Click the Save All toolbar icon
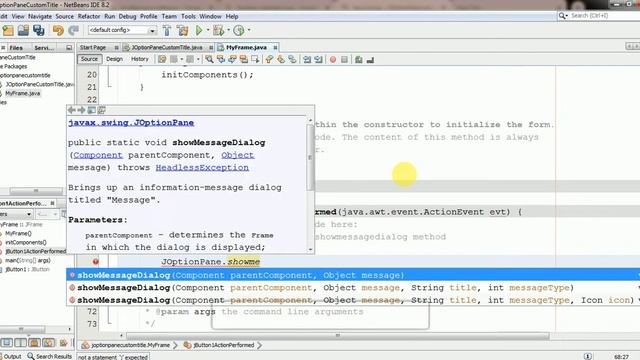The image size is (640, 360). point(39,30)
